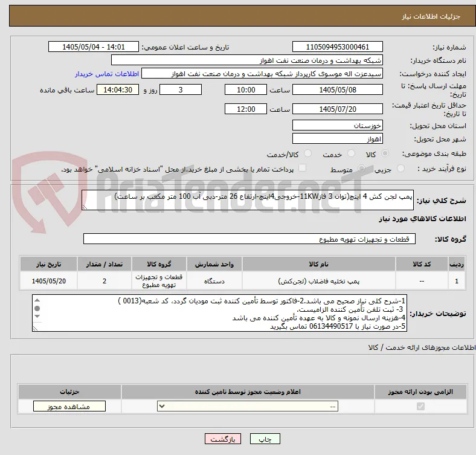Click the resize handle of description box
Viewport: 476px width, 455px height.
(85, 207)
